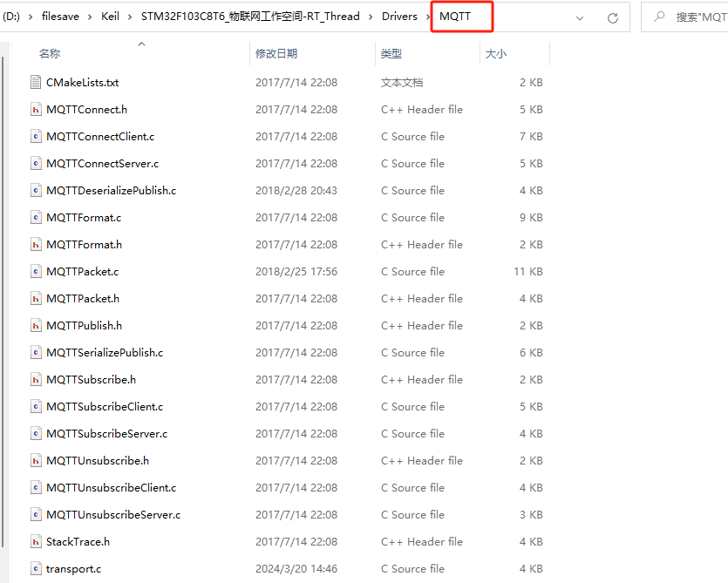Click the MQTTPacket.c source file icon
The width and height of the screenshot is (728, 583).
pyautogui.click(x=36, y=272)
